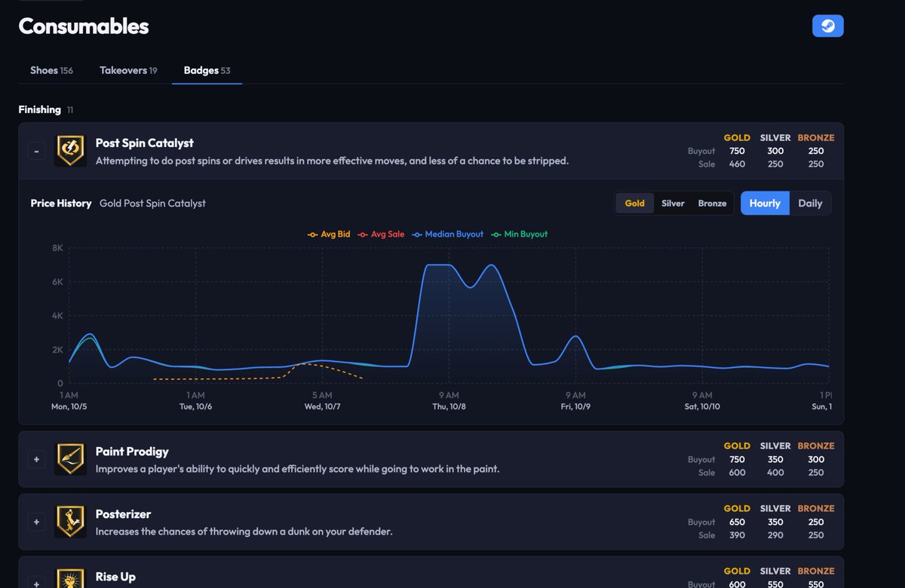Screen dimensions: 905x588
Task: Toggle the Min Buyout legend series
Action: point(519,234)
